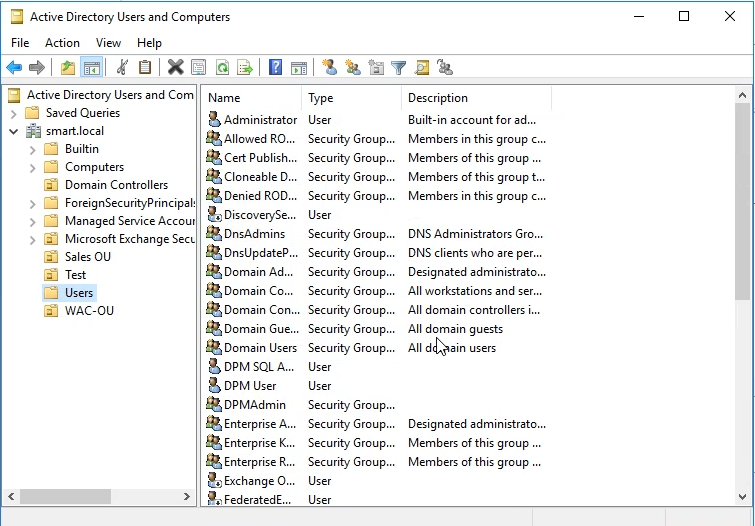Expand the Saved Queries node
755x526 pixels.
coord(13,114)
